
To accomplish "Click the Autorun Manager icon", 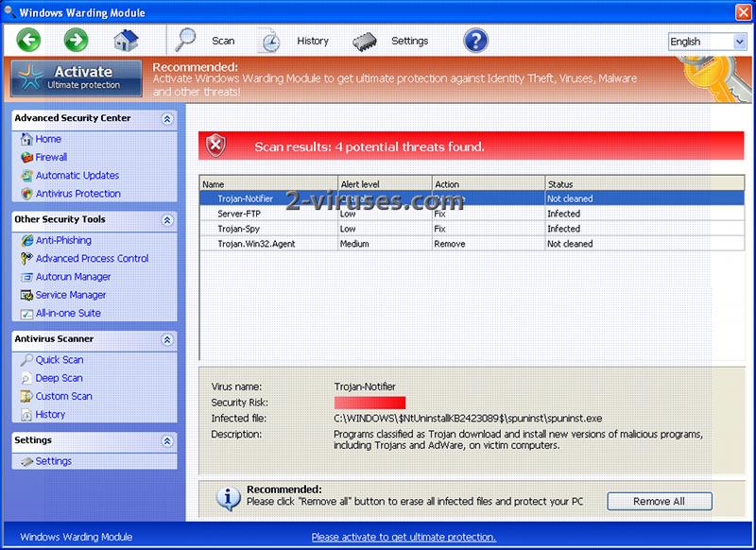I will (x=26, y=277).
